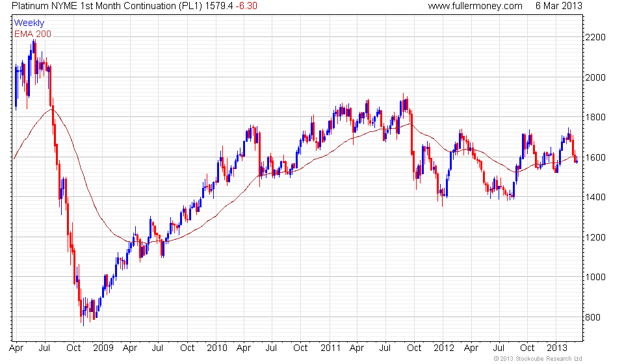Select the last price value 1579.4
Viewport: 637px width, 364px height.
coord(219,6)
